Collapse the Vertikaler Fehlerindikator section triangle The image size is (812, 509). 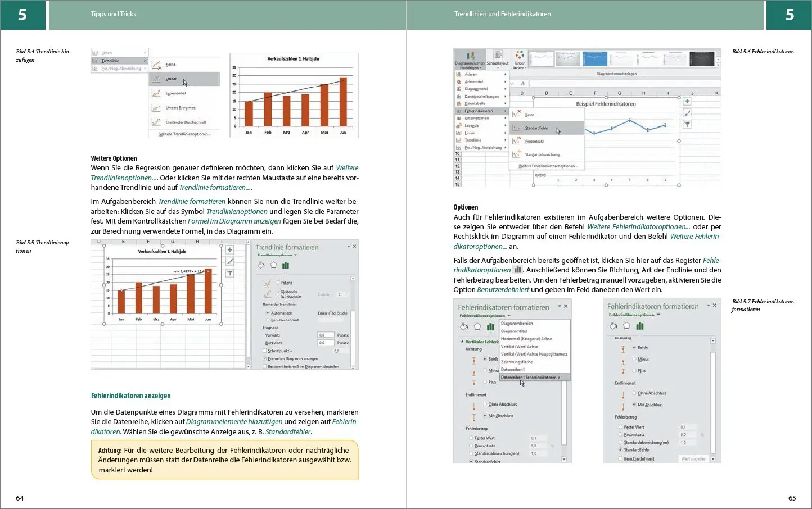tap(462, 342)
